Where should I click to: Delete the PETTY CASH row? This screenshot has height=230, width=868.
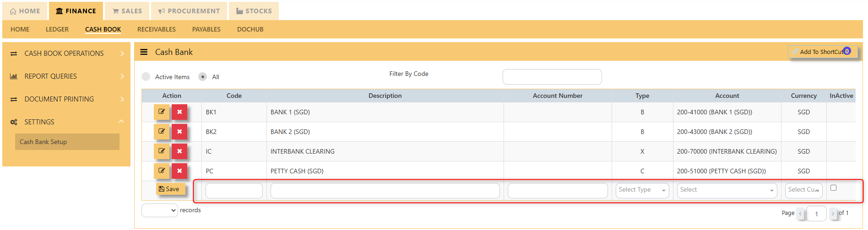pos(179,171)
